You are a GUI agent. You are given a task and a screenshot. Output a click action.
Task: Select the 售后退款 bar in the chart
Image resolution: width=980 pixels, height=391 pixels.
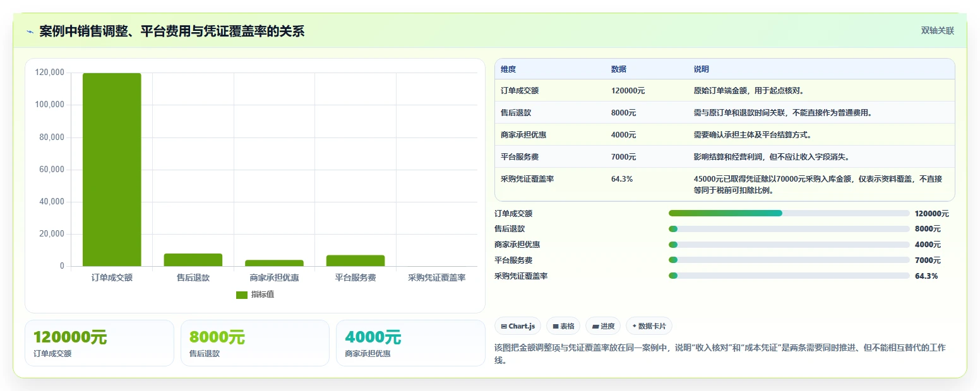[193, 260]
